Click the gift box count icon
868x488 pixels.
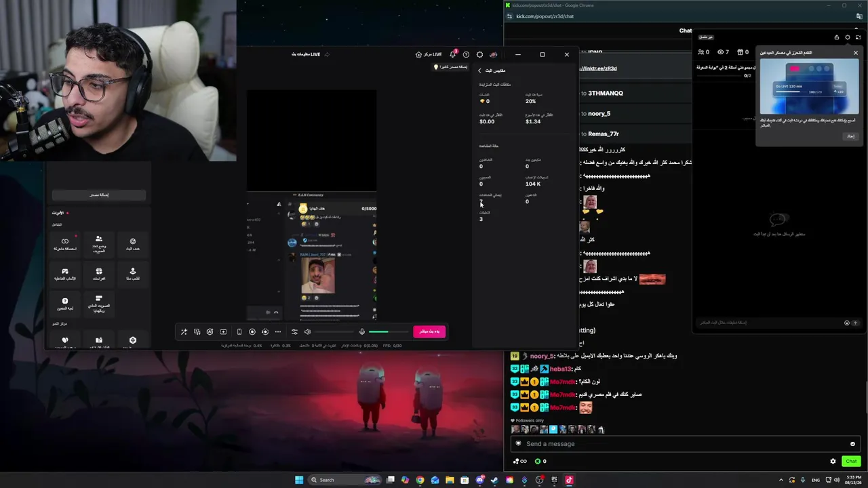(x=741, y=52)
